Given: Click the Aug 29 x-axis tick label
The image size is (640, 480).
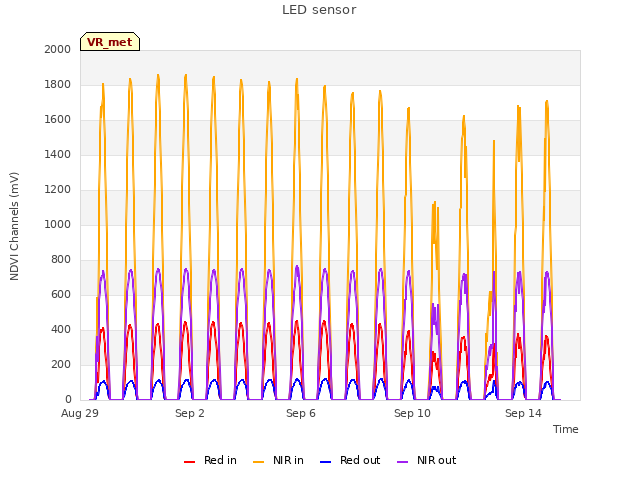Looking at the screenshot, I should tap(80, 413).
